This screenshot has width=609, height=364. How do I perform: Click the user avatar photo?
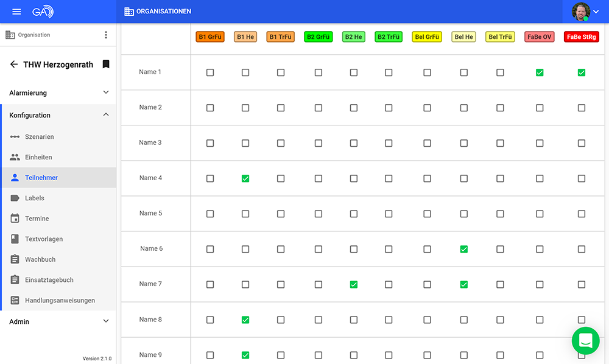(x=580, y=12)
